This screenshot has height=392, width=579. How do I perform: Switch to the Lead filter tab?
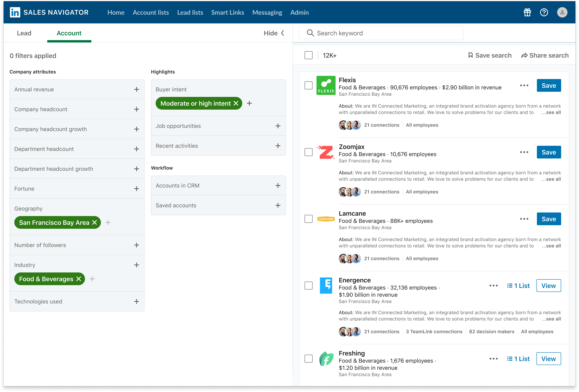click(x=24, y=33)
